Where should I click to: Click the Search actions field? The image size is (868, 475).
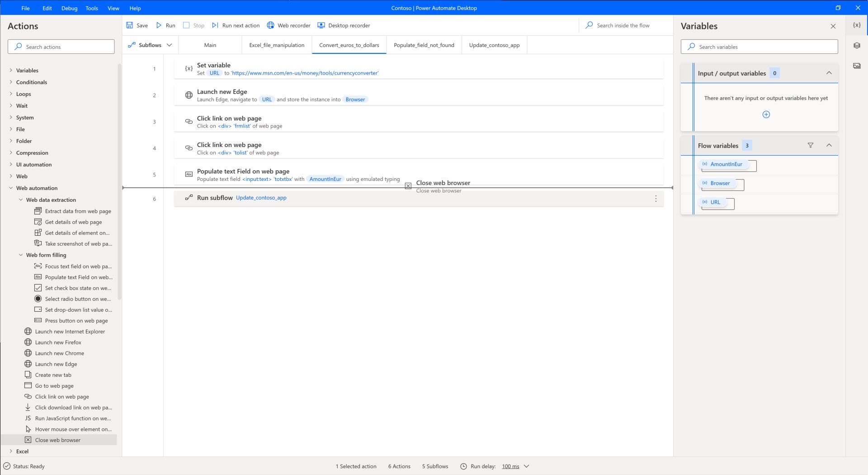(61, 46)
